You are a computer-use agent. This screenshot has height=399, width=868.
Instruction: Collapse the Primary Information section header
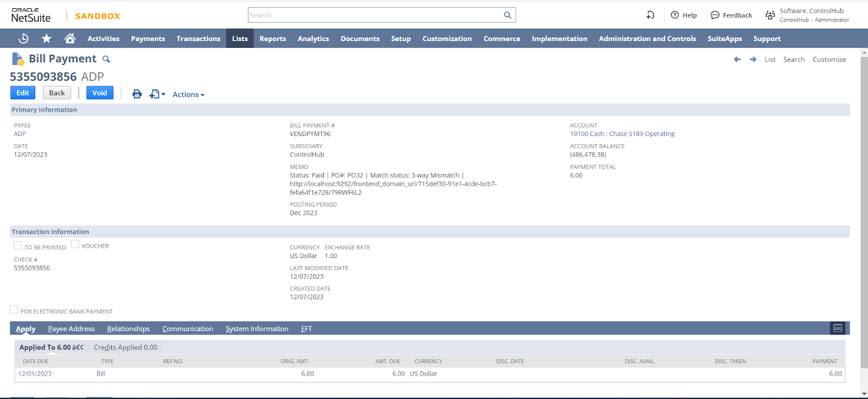pos(430,110)
